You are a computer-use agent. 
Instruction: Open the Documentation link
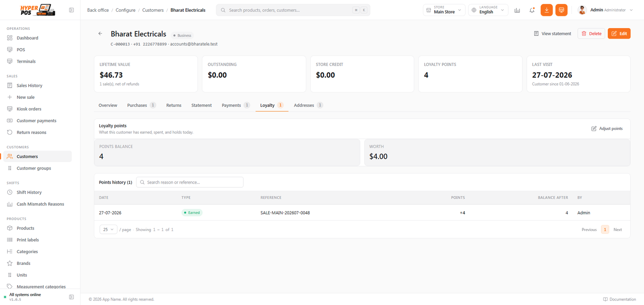coord(619,299)
